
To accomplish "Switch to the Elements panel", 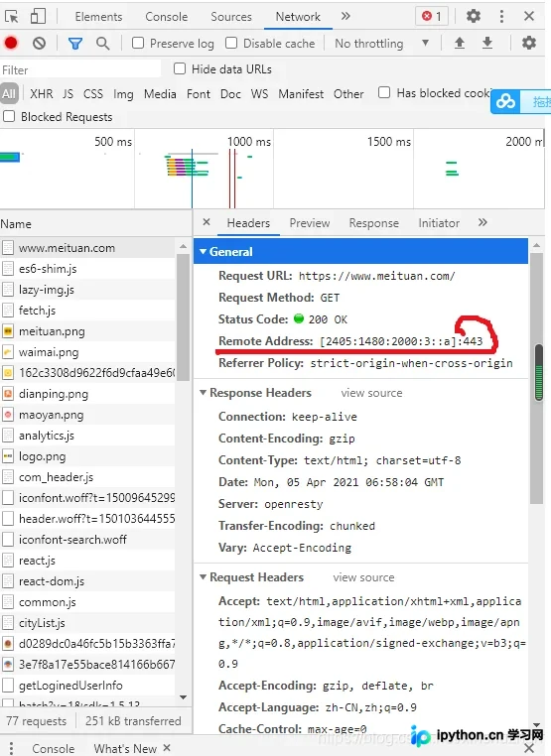I will pyautogui.click(x=98, y=17).
